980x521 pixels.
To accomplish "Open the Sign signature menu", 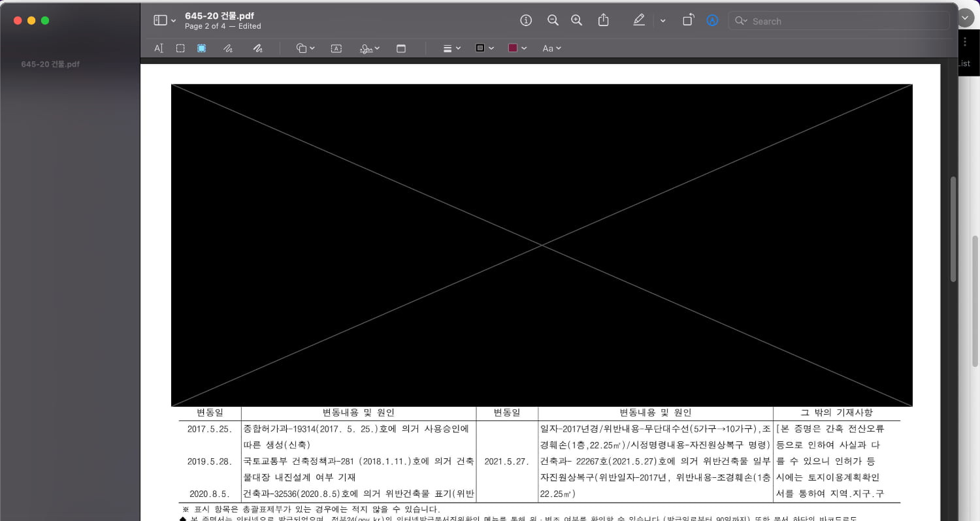I will pyautogui.click(x=370, y=48).
